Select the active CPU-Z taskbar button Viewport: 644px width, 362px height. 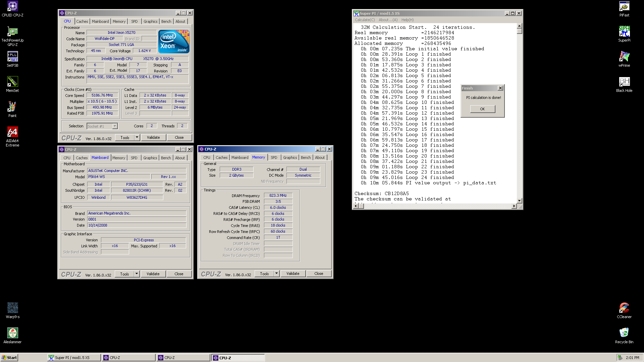coord(238,358)
